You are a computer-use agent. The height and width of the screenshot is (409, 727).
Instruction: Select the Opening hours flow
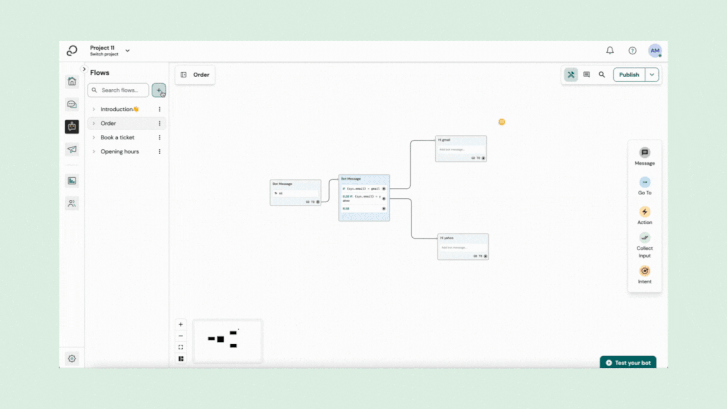pos(119,152)
